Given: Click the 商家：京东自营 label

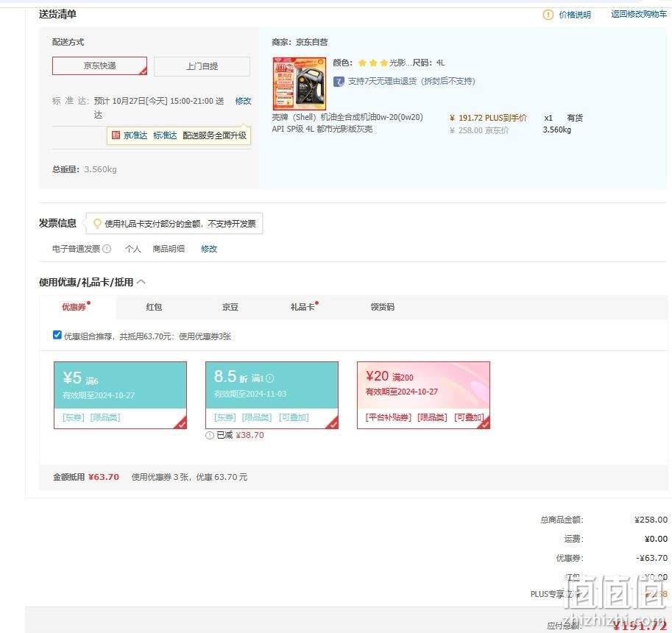Looking at the screenshot, I should click(x=300, y=42).
